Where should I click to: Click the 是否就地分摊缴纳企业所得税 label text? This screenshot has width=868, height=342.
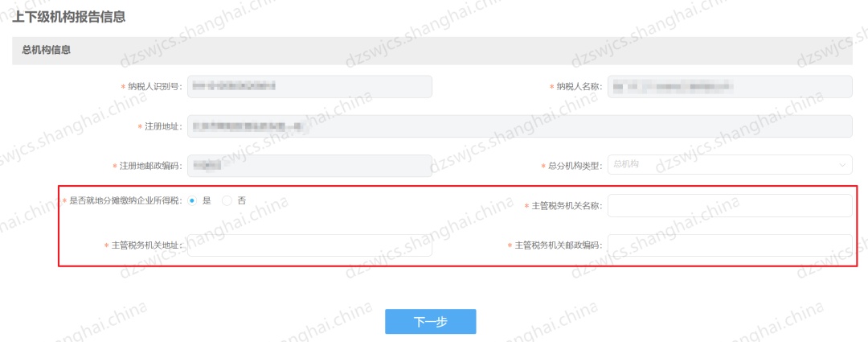pos(125,201)
